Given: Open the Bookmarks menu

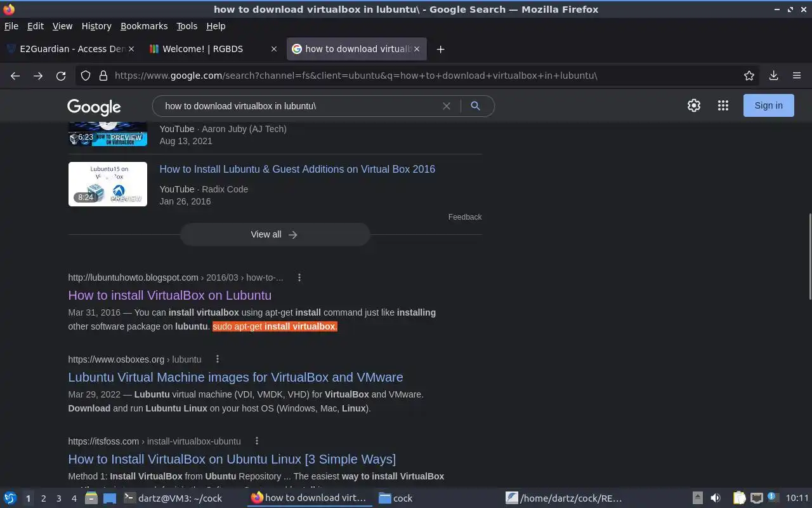Looking at the screenshot, I should pos(144,26).
